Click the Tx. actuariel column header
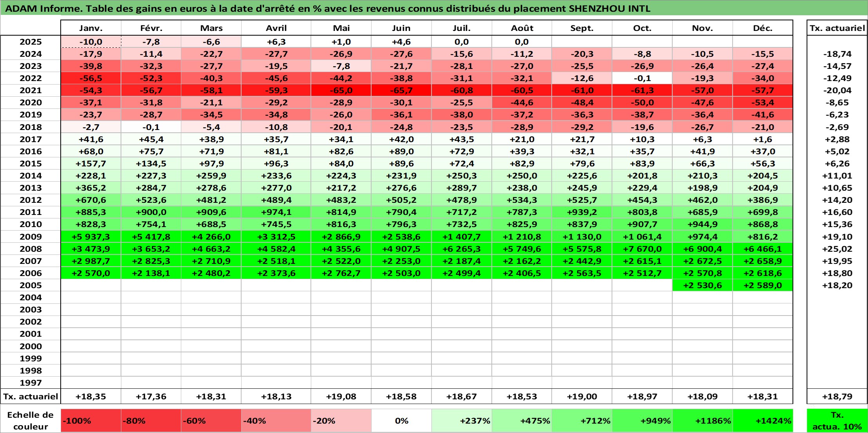 (x=837, y=28)
